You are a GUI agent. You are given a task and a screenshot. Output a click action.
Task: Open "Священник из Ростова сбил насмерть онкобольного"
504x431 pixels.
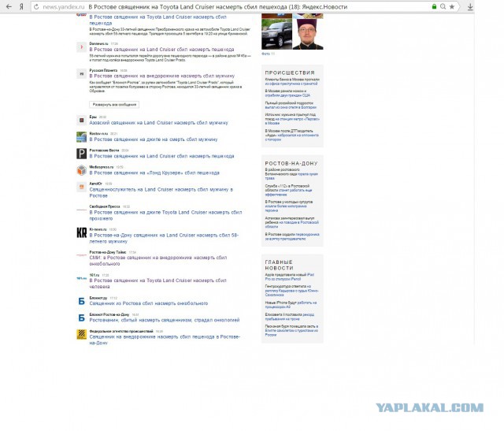pyautogui.click(x=149, y=303)
